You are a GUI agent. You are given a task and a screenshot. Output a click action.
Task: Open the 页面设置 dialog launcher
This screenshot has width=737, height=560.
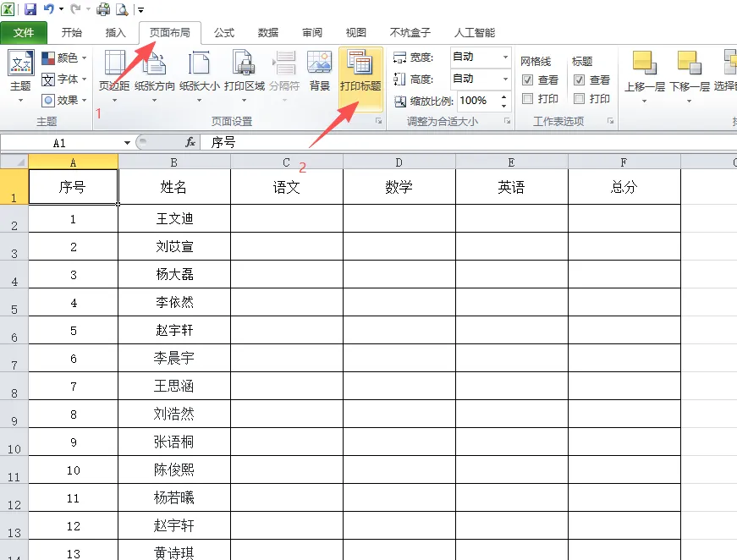378,121
